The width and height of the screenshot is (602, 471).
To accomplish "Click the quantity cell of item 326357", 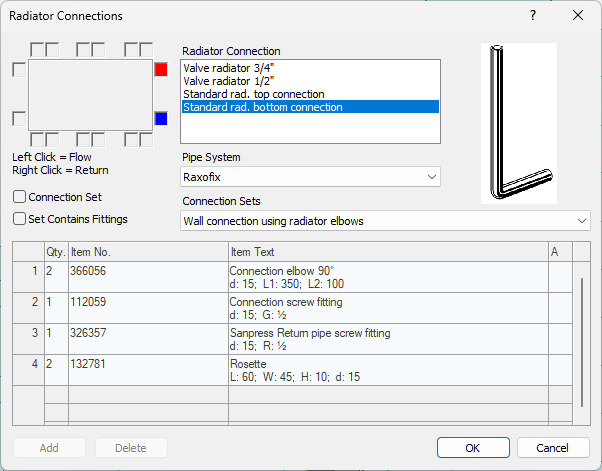I will 56,339.
